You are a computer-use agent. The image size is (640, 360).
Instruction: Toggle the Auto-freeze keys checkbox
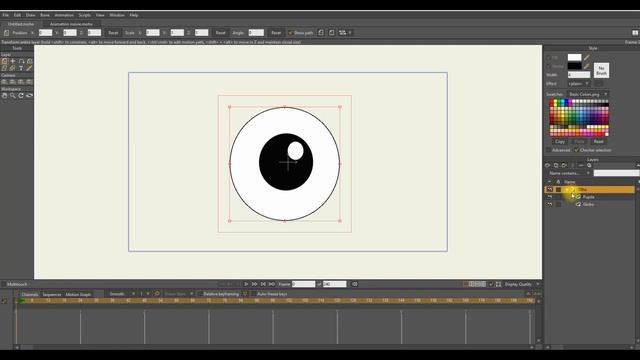pos(253,294)
